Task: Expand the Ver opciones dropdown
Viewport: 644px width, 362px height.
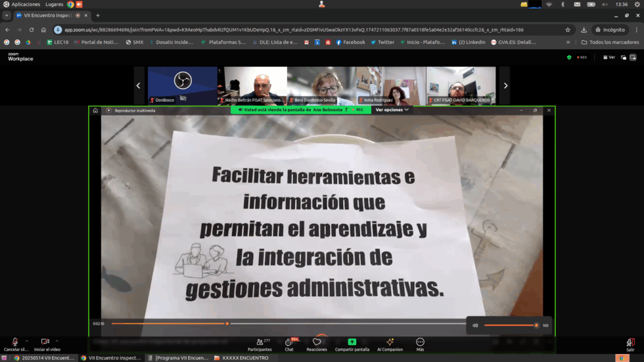Action: click(392, 110)
